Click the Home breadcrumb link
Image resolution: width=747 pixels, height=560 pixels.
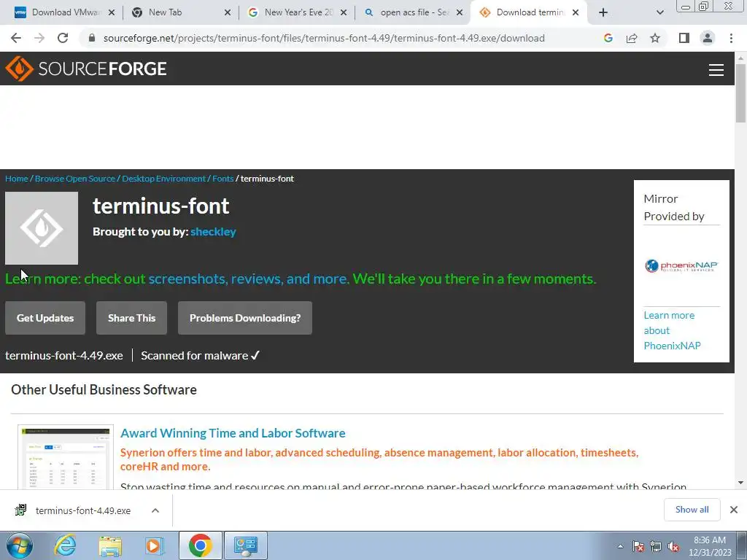click(x=17, y=179)
